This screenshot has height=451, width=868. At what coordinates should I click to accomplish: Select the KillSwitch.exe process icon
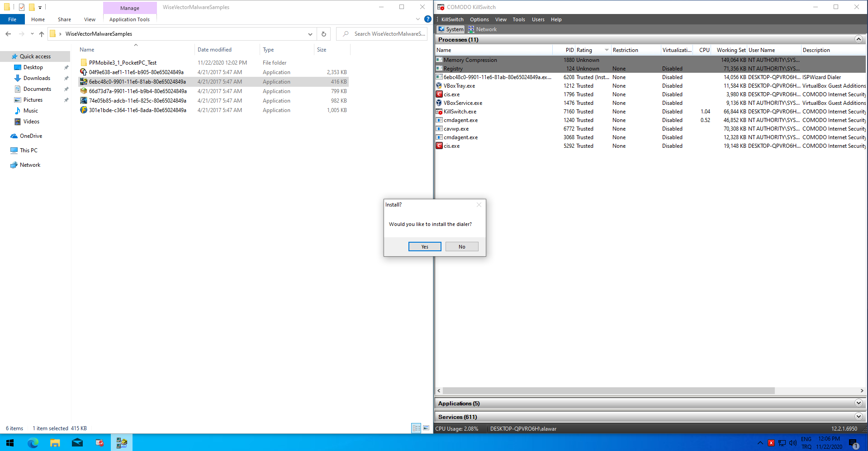coord(439,112)
